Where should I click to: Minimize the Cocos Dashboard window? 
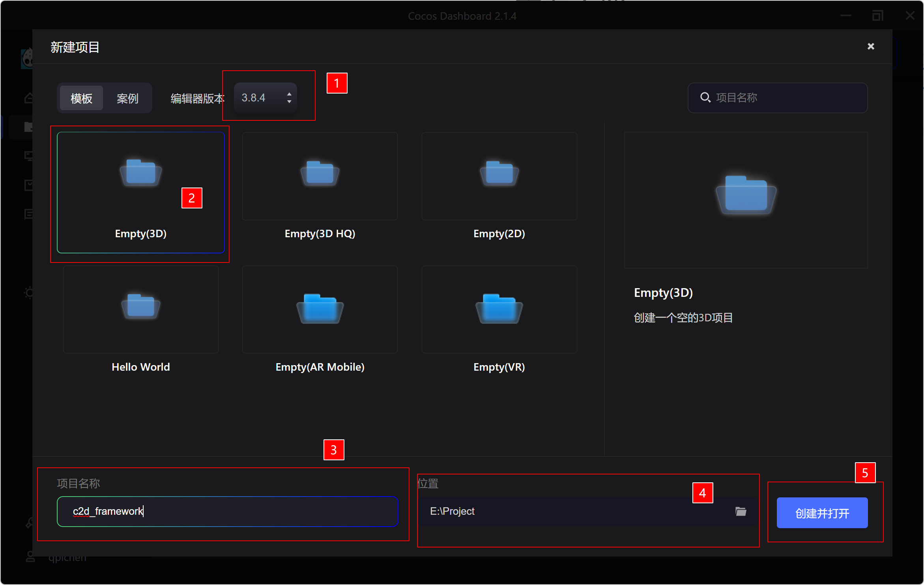point(845,16)
